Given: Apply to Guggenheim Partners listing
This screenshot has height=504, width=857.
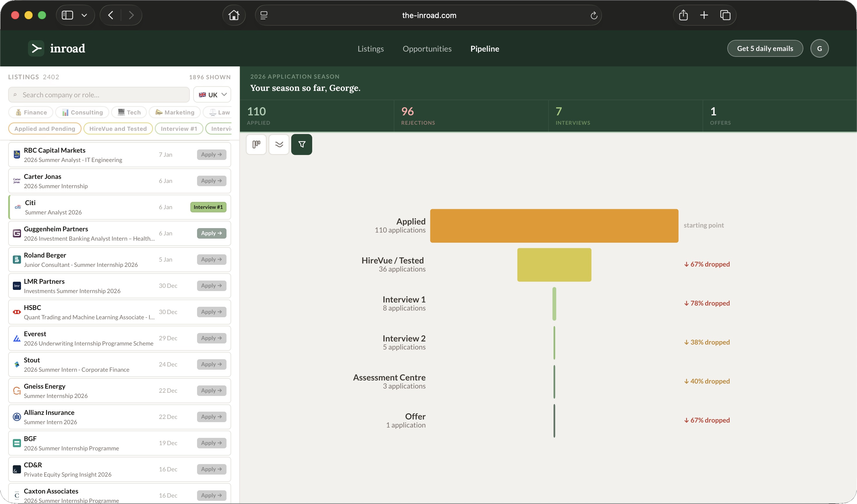Looking at the screenshot, I should pos(212,233).
